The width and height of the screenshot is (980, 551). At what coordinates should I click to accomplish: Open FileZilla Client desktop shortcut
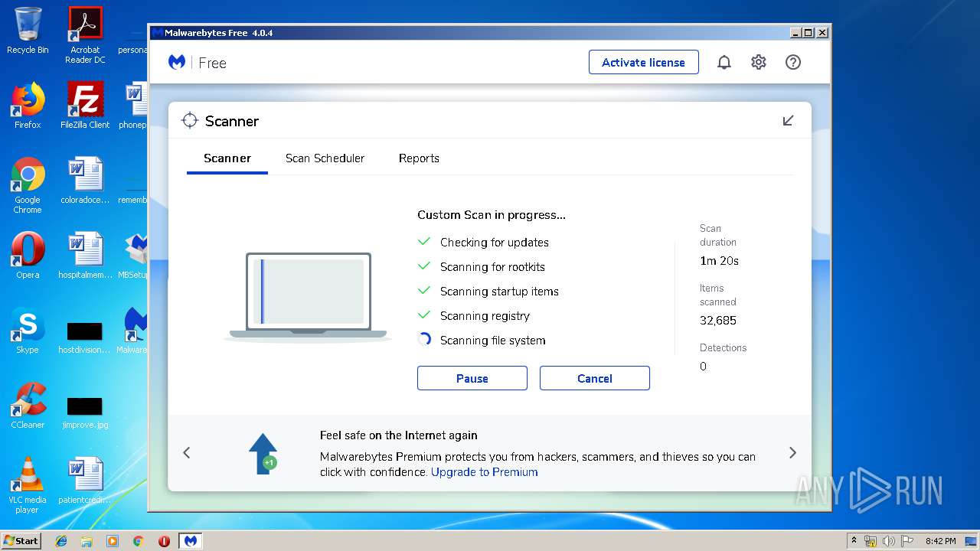click(x=85, y=105)
